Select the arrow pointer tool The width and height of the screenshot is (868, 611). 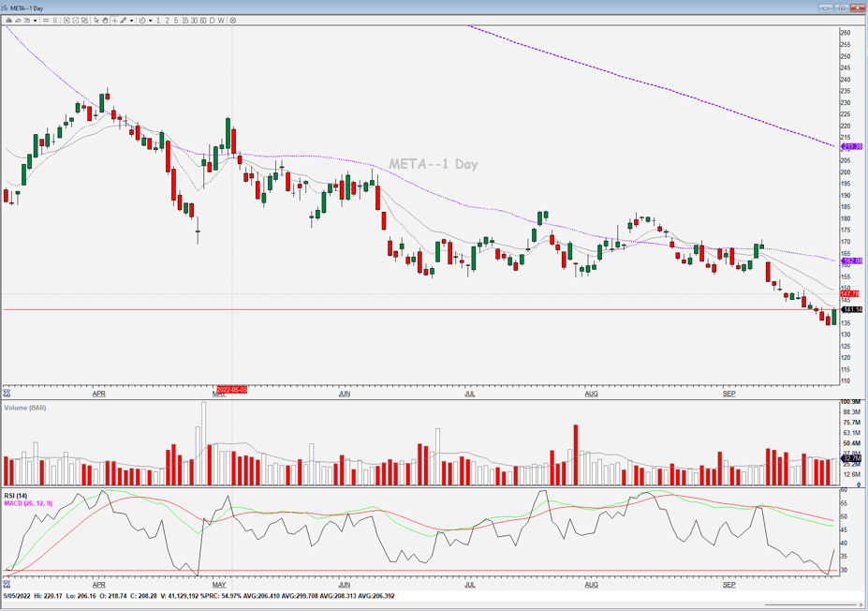96,21
